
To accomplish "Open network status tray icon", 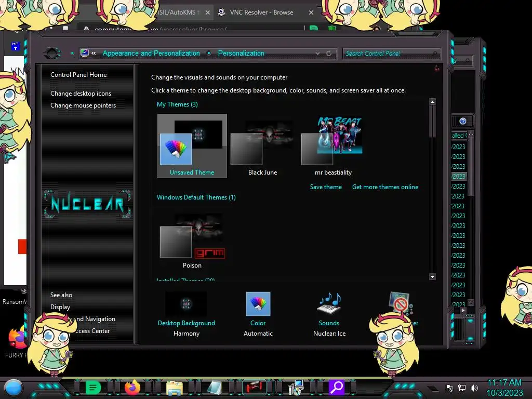I will coord(462,388).
